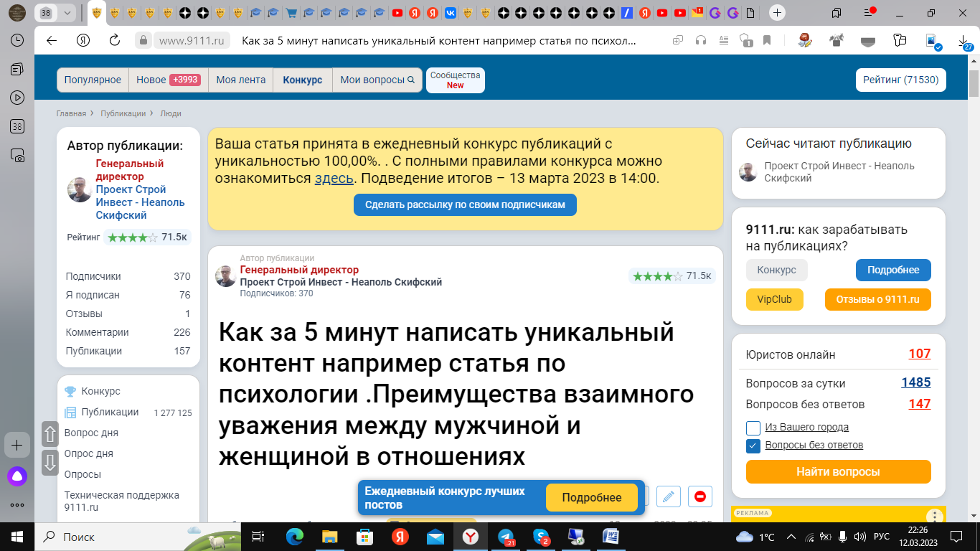This screenshot has width=980, height=551.
Task: Open the tab list dropdown showing 38
Action: click(67, 13)
